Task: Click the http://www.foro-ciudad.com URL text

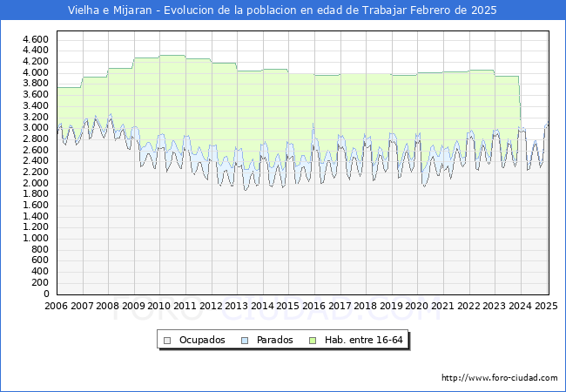Action: coord(500,378)
